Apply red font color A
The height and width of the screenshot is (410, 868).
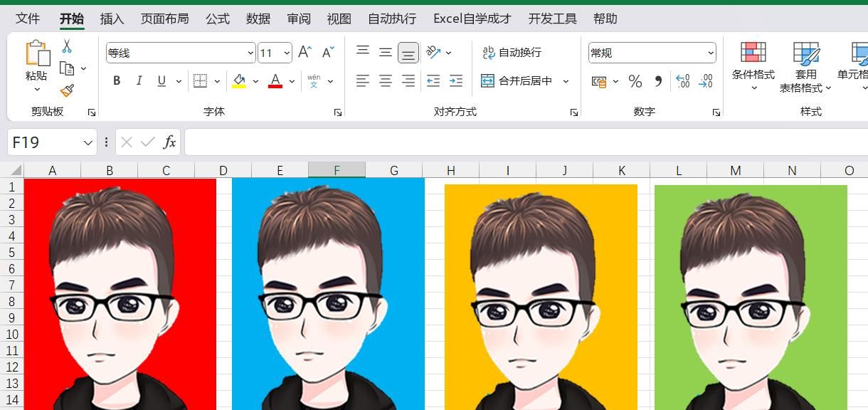[275, 81]
